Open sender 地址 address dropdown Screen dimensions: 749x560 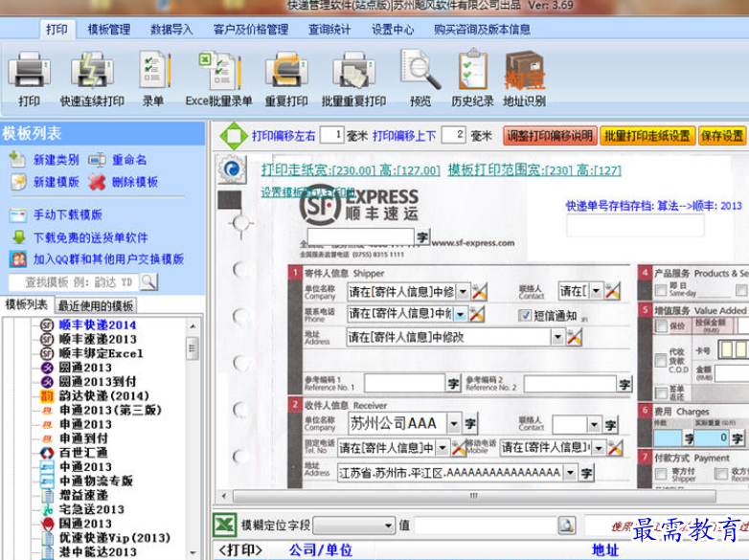[557, 337]
